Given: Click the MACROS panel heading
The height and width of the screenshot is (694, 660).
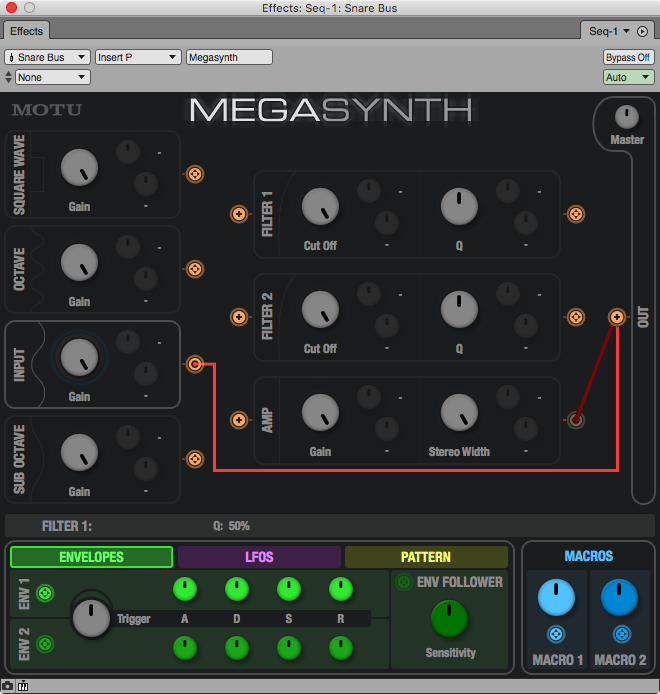Looking at the screenshot, I should click(589, 556).
